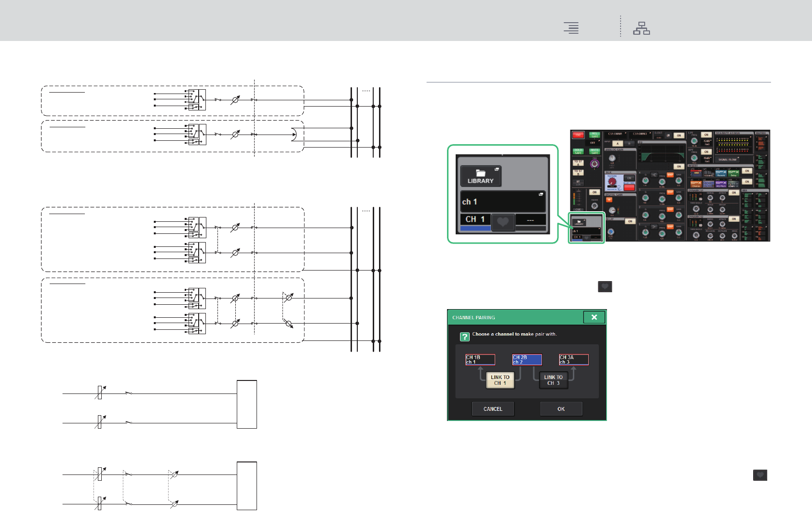Toggle the LPF ON button

706,135
